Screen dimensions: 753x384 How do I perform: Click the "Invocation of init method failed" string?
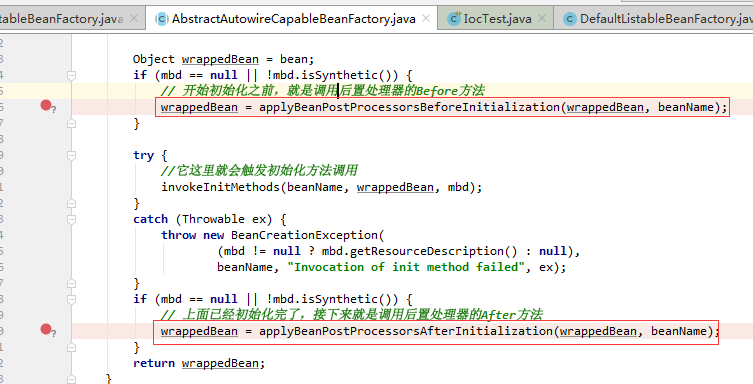click(406, 267)
